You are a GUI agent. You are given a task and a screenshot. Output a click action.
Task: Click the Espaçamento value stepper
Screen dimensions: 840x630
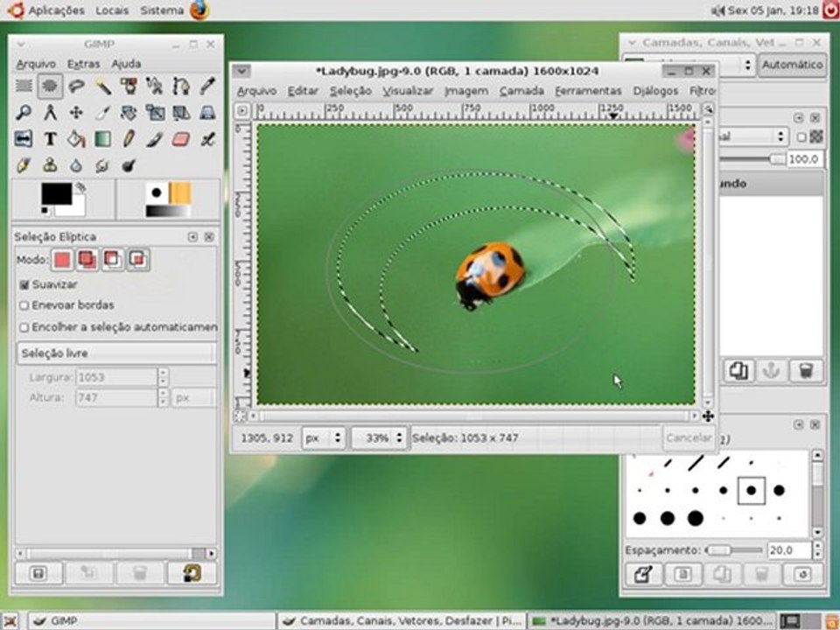pos(817,550)
